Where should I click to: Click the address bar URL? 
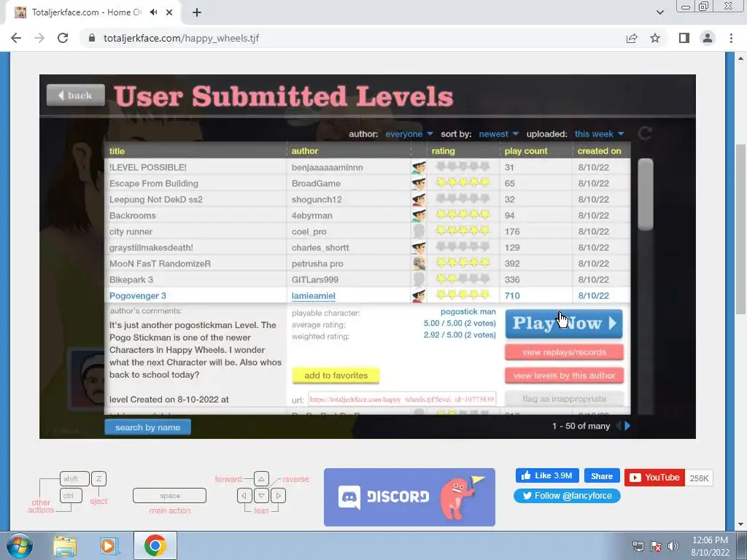[181, 38]
